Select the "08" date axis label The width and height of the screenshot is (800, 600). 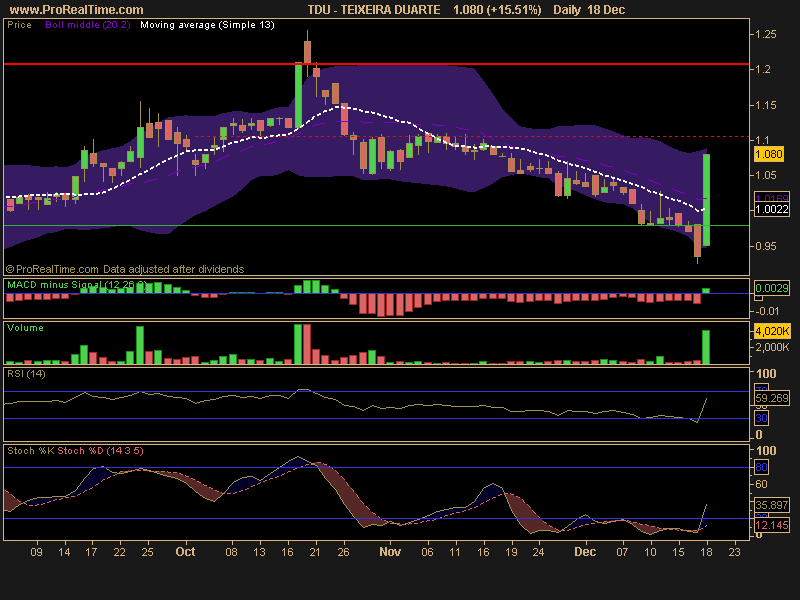point(232,552)
